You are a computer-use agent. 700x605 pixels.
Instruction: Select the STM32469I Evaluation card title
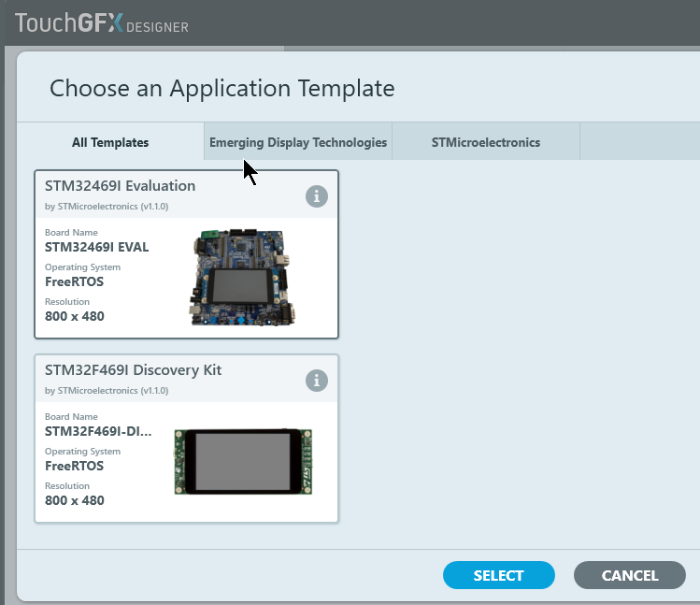tap(120, 186)
